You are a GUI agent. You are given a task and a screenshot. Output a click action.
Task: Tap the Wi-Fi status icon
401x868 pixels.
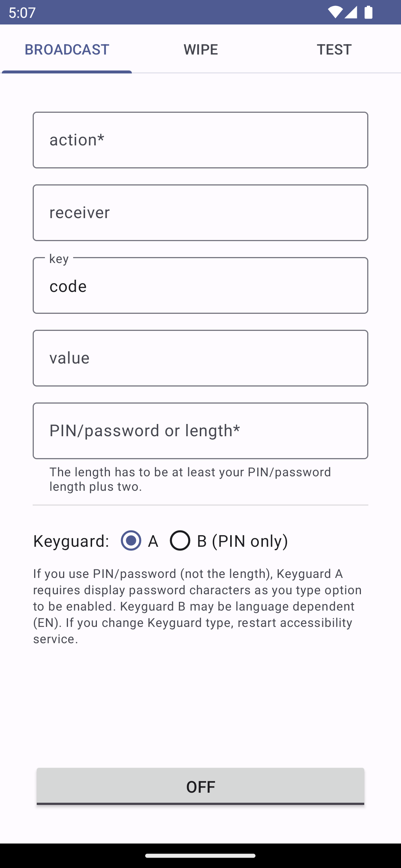(335, 12)
